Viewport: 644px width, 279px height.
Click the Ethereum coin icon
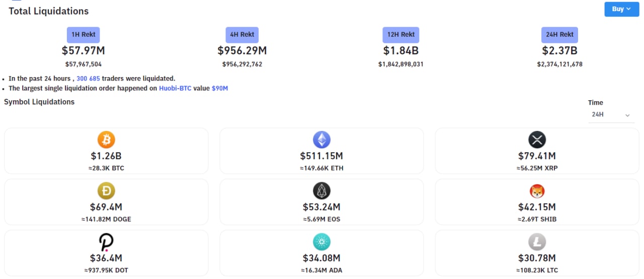coord(321,139)
